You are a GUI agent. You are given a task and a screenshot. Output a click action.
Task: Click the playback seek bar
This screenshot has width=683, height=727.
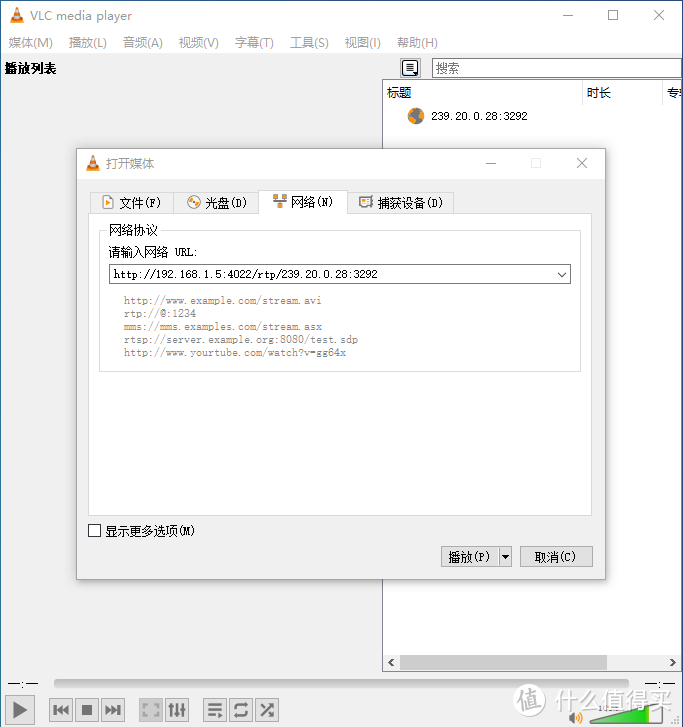[x=341, y=683]
